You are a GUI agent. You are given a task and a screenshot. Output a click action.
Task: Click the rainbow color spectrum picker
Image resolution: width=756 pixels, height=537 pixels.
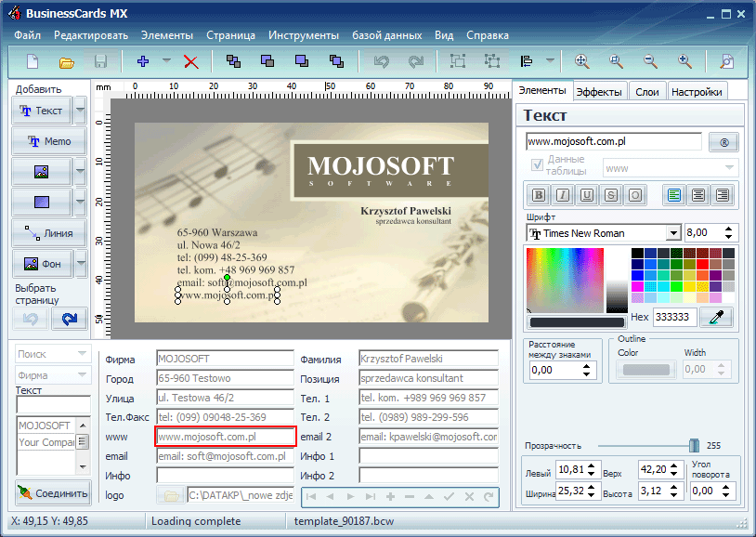click(565, 280)
